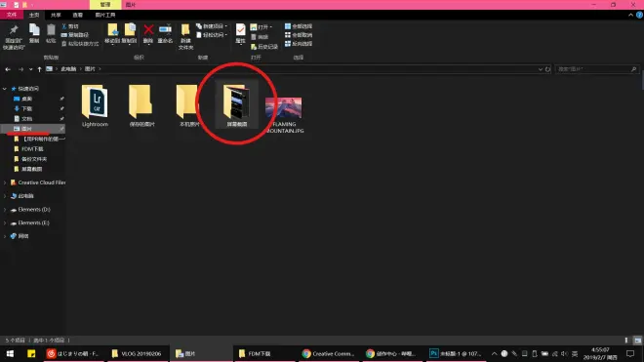Go up one level with the up arrow

tap(39, 69)
